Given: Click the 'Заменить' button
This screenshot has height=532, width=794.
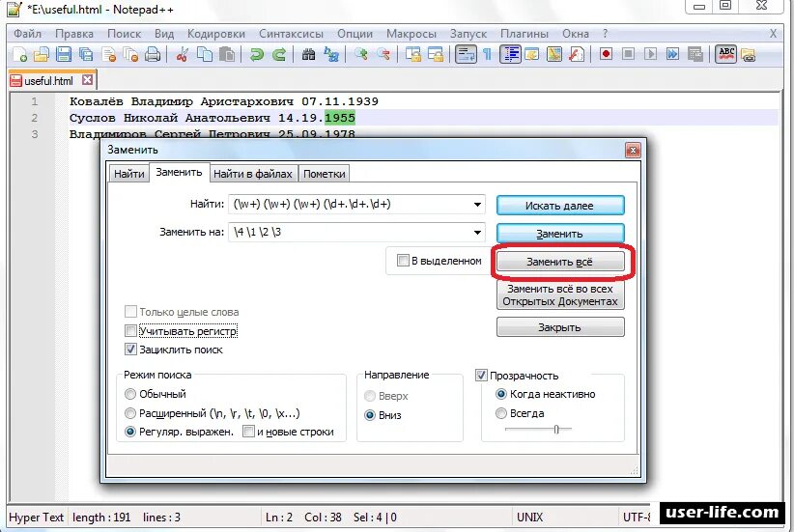Looking at the screenshot, I should tap(560, 234).
